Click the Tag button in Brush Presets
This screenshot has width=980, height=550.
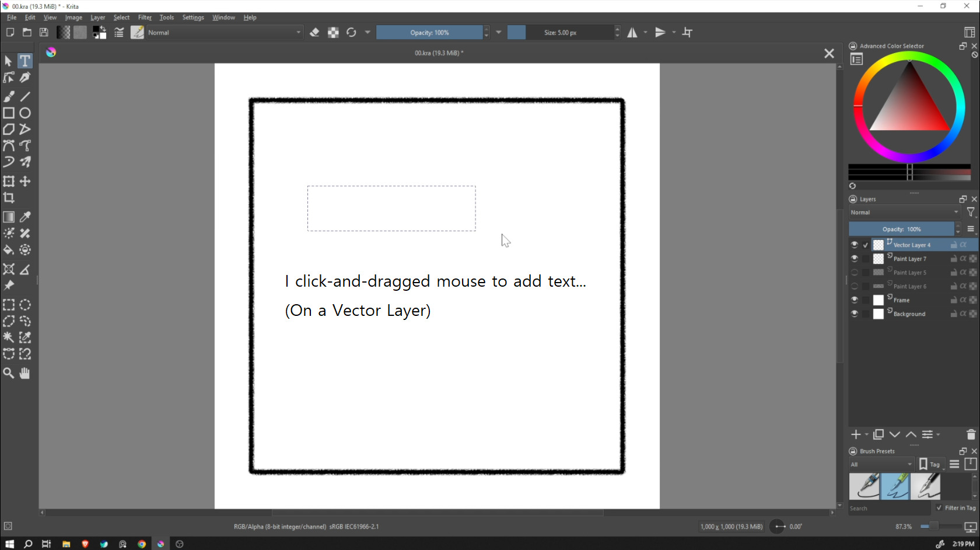(x=932, y=465)
